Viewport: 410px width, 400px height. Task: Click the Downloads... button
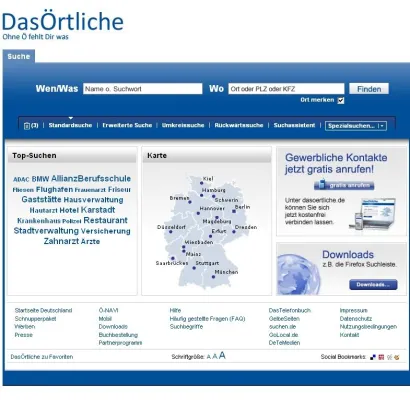tap(373, 285)
